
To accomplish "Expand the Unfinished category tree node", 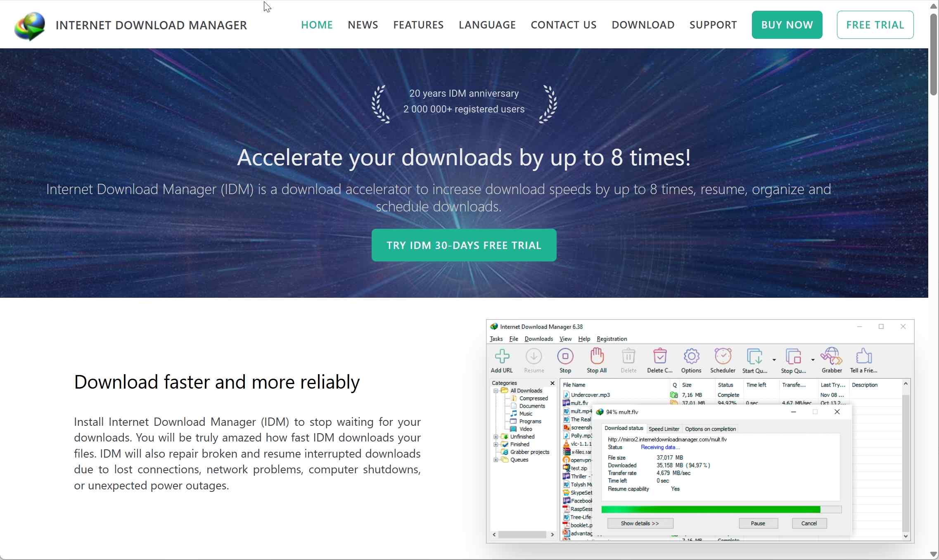I will point(496,437).
